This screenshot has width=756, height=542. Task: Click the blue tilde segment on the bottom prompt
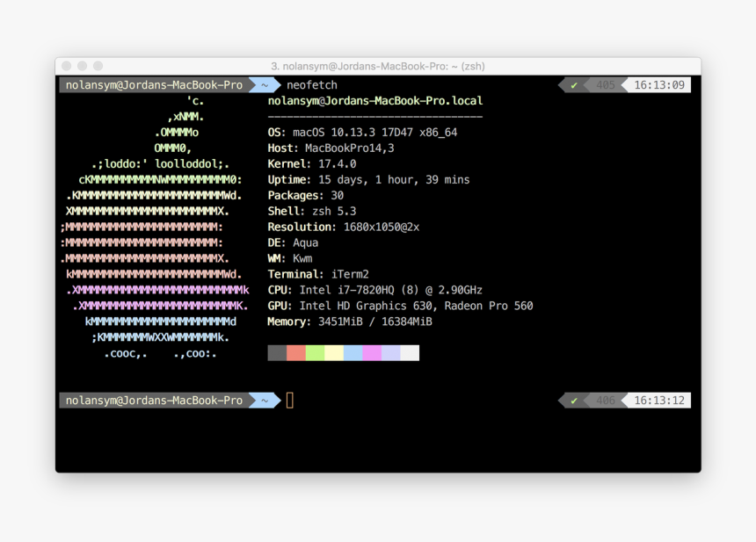click(x=263, y=401)
